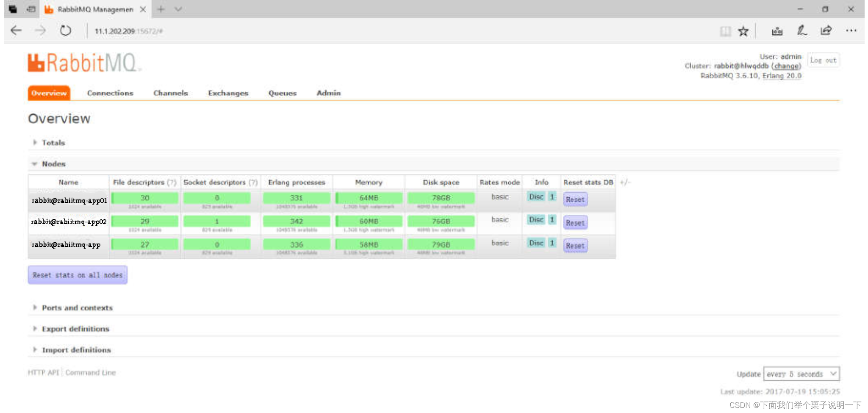The image size is (868, 413).
Task: Click Reset stats on all nodes button
Action: click(x=78, y=275)
